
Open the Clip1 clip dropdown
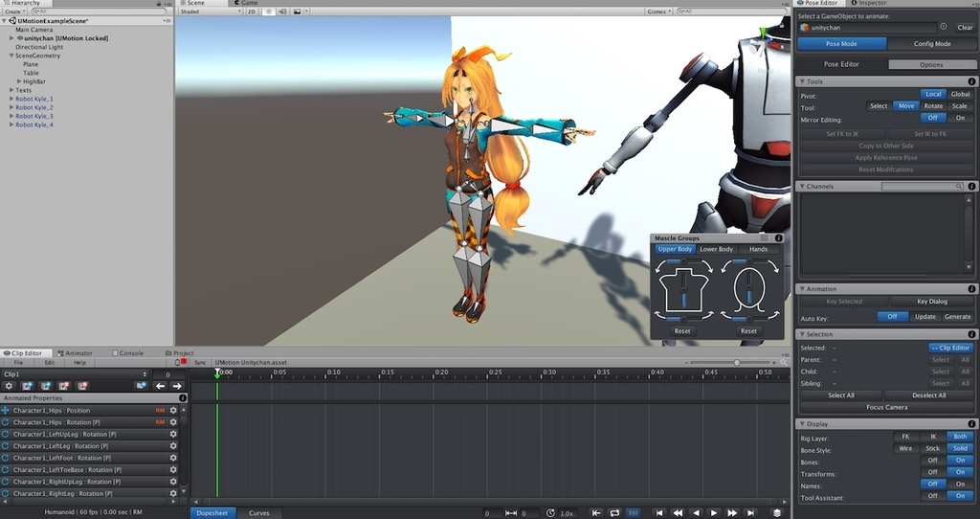tap(75, 374)
